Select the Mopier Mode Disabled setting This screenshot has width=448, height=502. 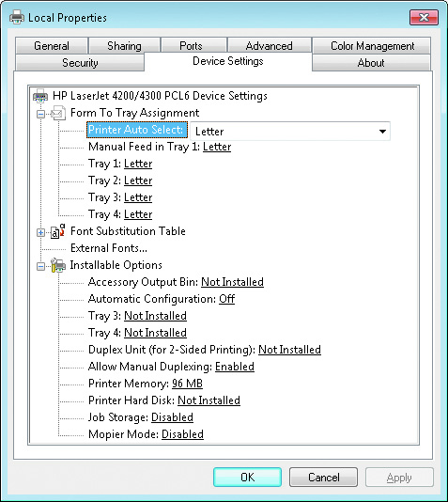(182, 434)
